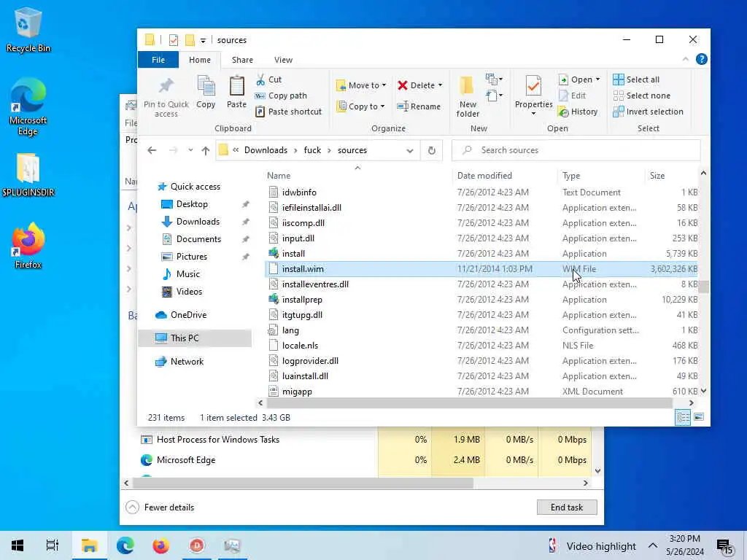Select the SPLUGINSDIR desktop folder

pos(28,175)
